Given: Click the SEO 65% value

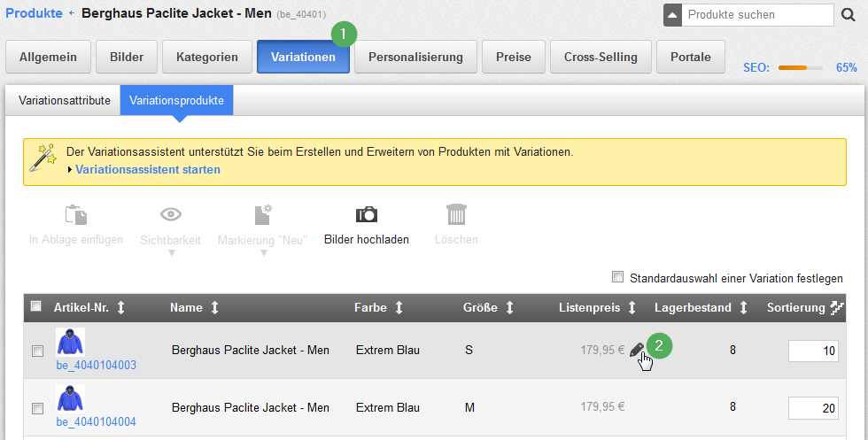Looking at the screenshot, I should pyautogui.click(x=847, y=67).
